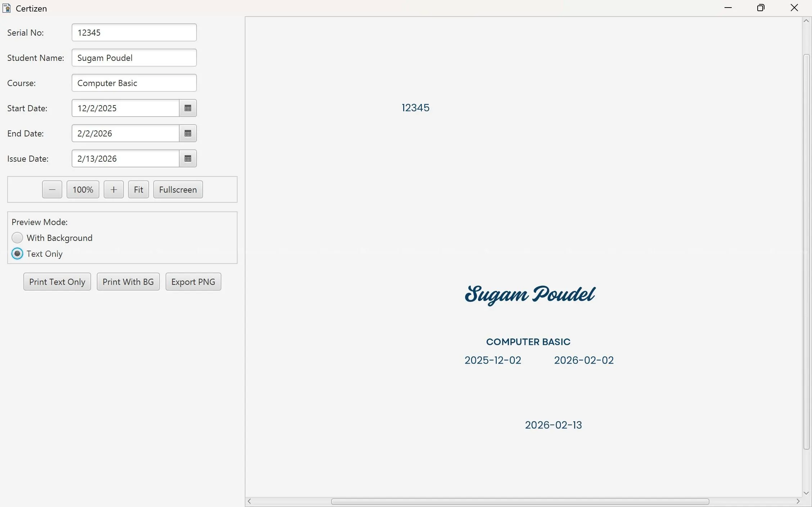
Task: Select the Text Only preview mode
Action: click(x=17, y=253)
